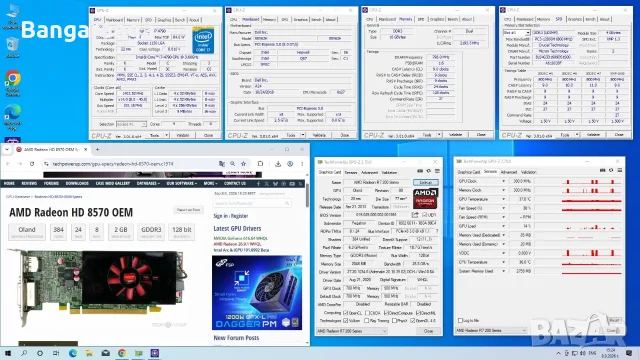Click the browser page vertical scrollbar
Image resolution: width=640 pixels, height=360 pixels.
(x=307, y=196)
